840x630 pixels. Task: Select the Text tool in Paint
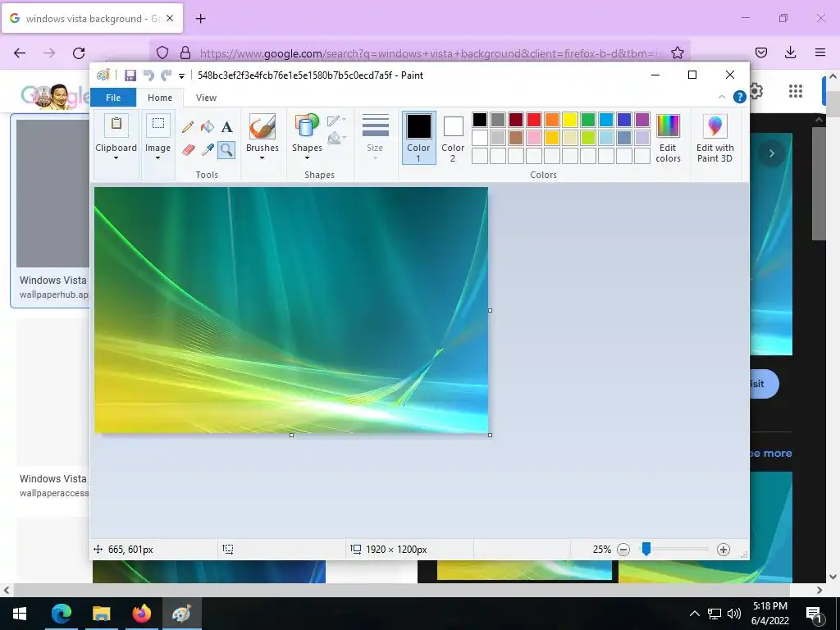coord(226,127)
